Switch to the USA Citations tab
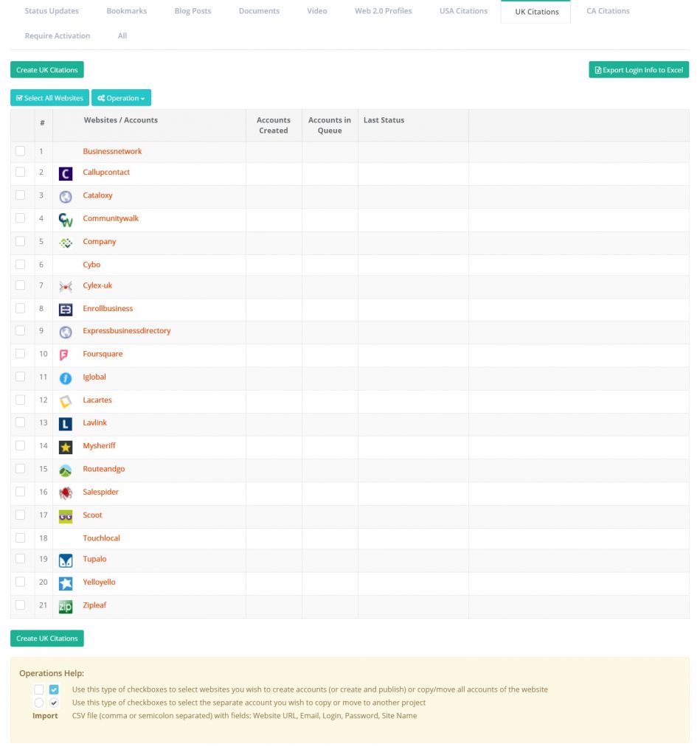The width and height of the screenshot is (700, 755). pos(463,11)
